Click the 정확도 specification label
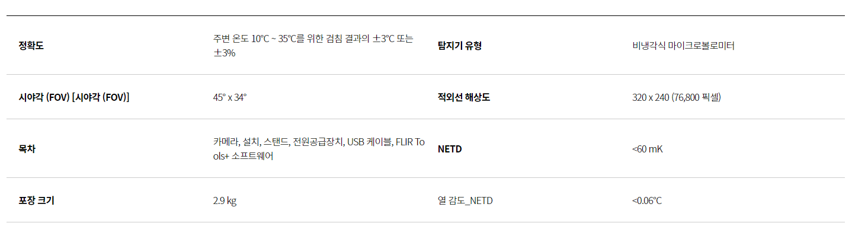The height and width of the screenshot is (242, 868). [x=31, y=46]
